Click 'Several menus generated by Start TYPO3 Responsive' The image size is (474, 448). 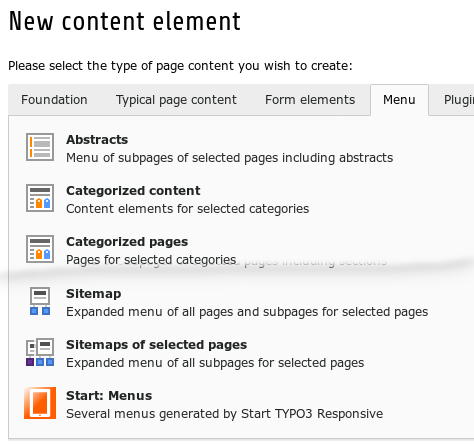(225, 414)
